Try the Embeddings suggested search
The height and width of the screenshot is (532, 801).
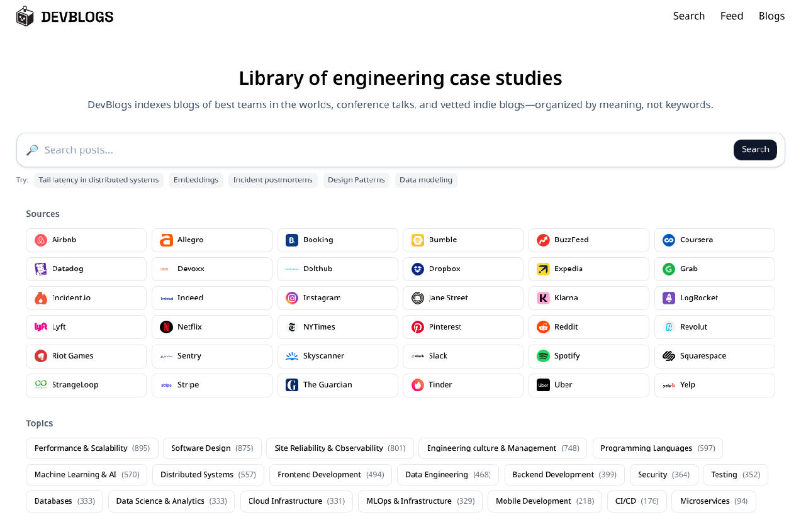(x=196, y=180)
